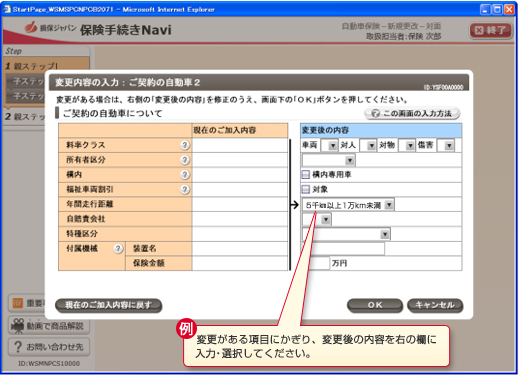
Task: Click 現在のご加入内容に戻す button
Action: point(108,305)
